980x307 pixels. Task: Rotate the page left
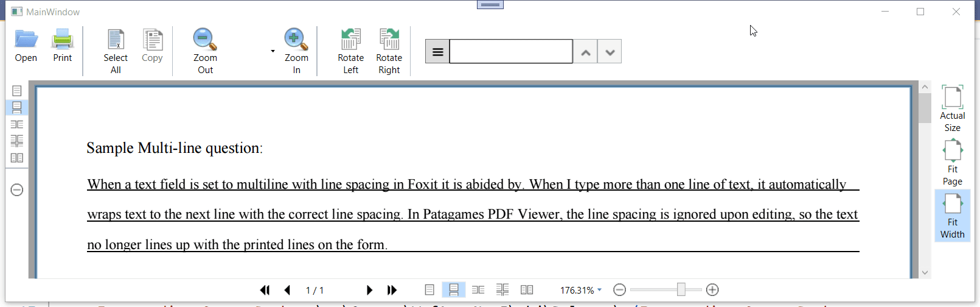coord(351,39)
